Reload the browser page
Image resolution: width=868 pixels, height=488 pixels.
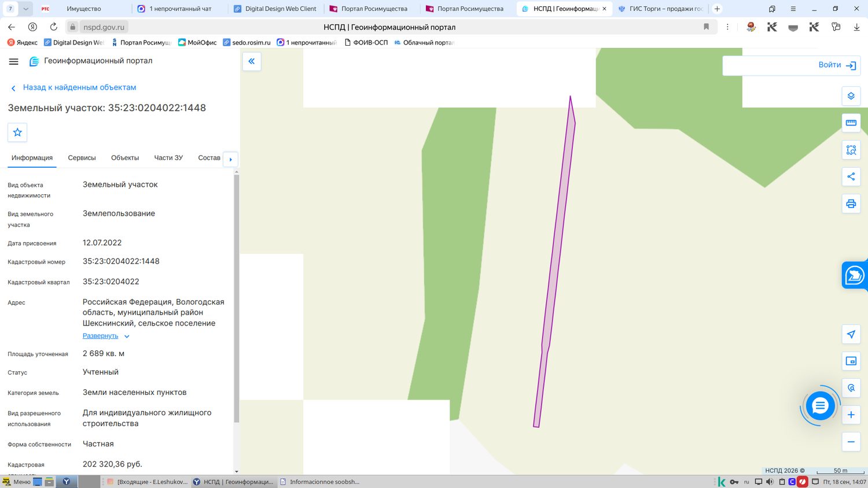click(53, 27)
